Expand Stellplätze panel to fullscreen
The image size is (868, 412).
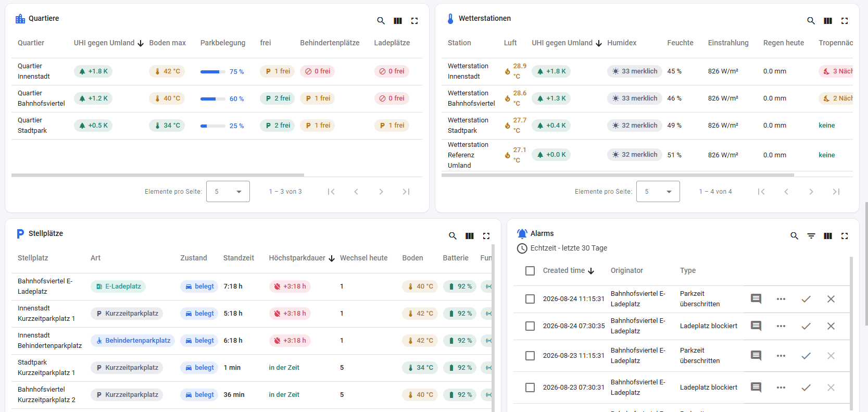pos(486,236)
